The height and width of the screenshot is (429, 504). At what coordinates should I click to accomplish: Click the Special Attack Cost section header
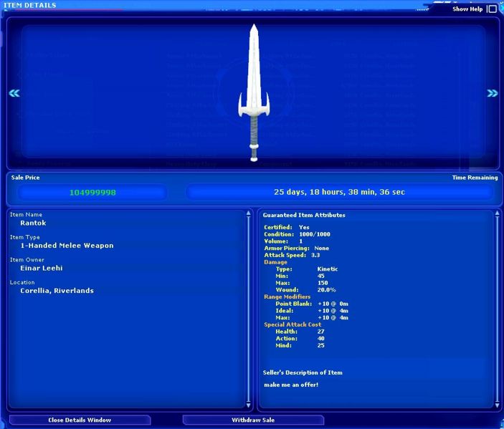(x=293, y=324)
